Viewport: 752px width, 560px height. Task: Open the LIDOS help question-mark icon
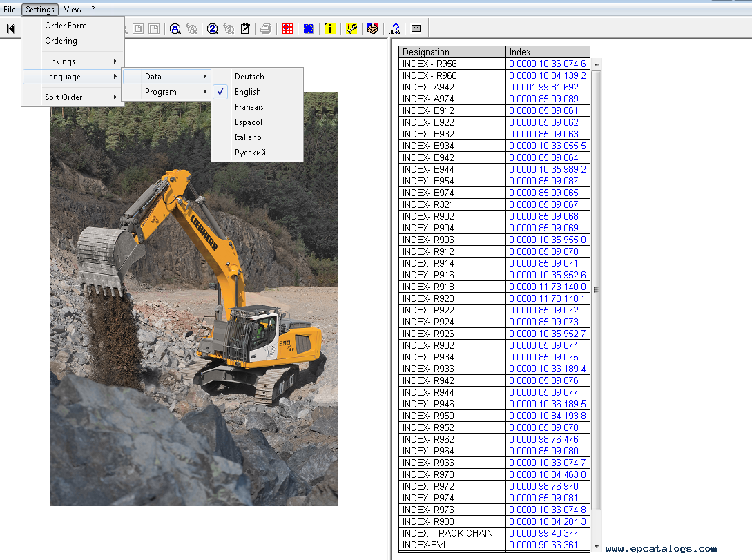394,29
